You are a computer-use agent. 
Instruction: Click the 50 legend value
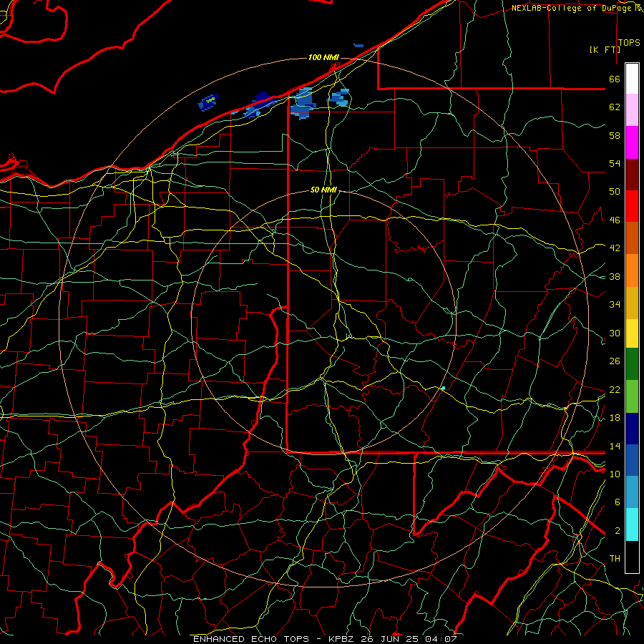click(615, 192)
